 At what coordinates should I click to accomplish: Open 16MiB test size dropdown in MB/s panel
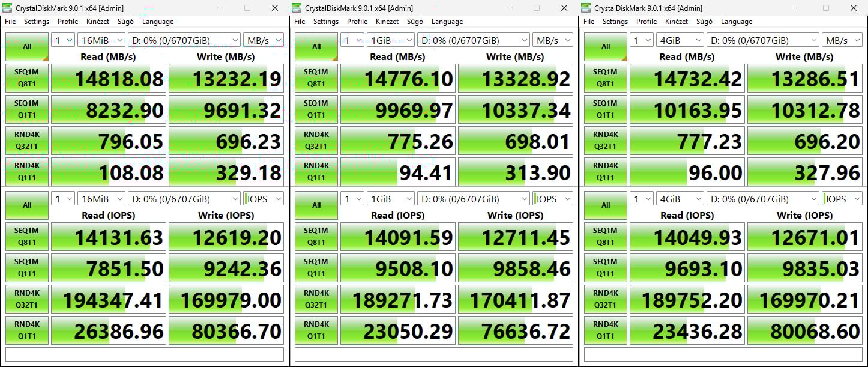pos(101,40)
